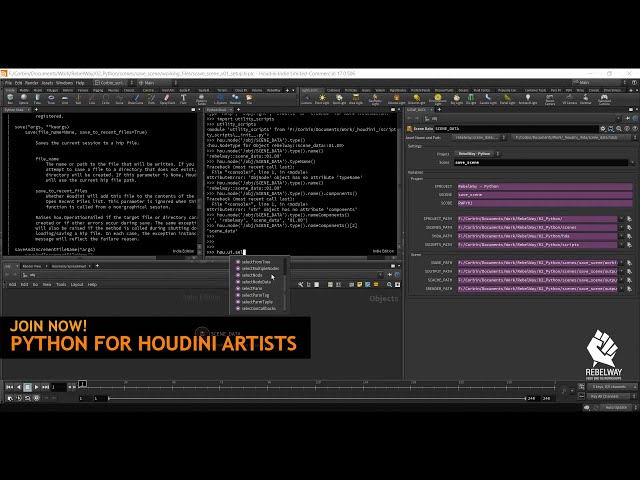Select the Null shelf tool
This screenshot has width=640, height=480.
point(78,98)
